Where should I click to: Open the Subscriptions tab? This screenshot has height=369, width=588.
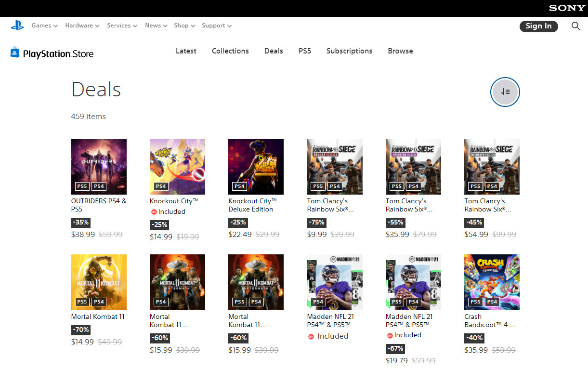[x=349, y=51]
